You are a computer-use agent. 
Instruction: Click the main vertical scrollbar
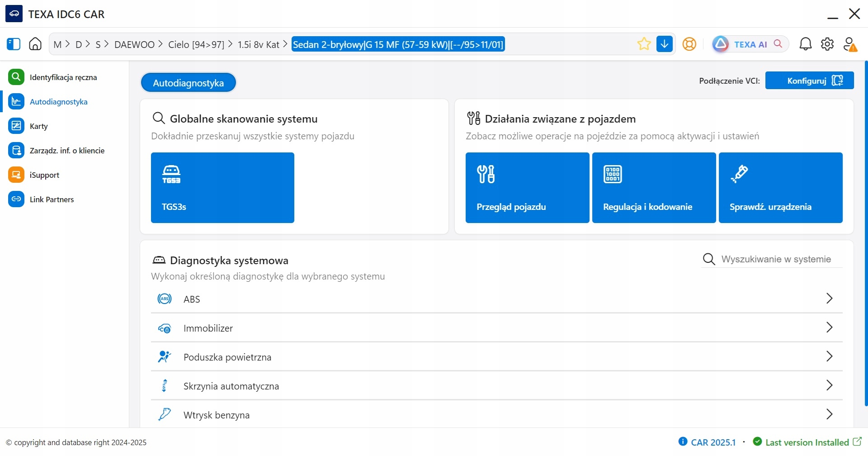pyautogui.click(x=866, y=233)
